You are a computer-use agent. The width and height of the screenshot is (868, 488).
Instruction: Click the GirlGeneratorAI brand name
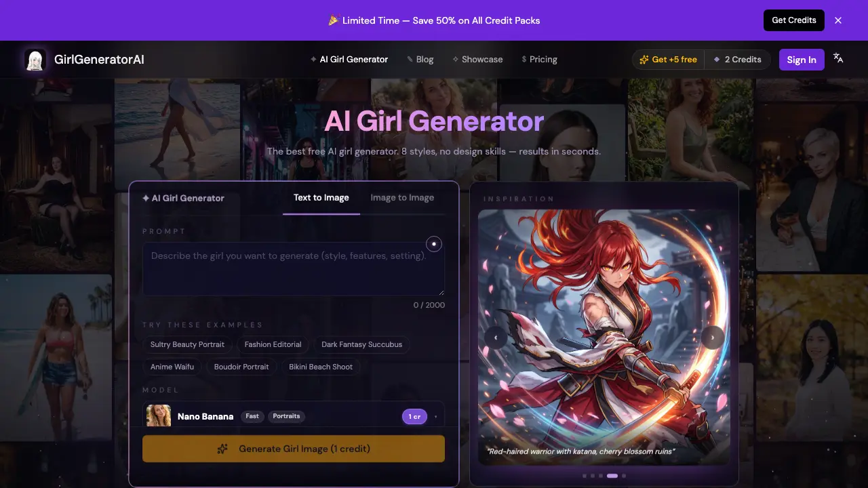click(x=99, y=60)
